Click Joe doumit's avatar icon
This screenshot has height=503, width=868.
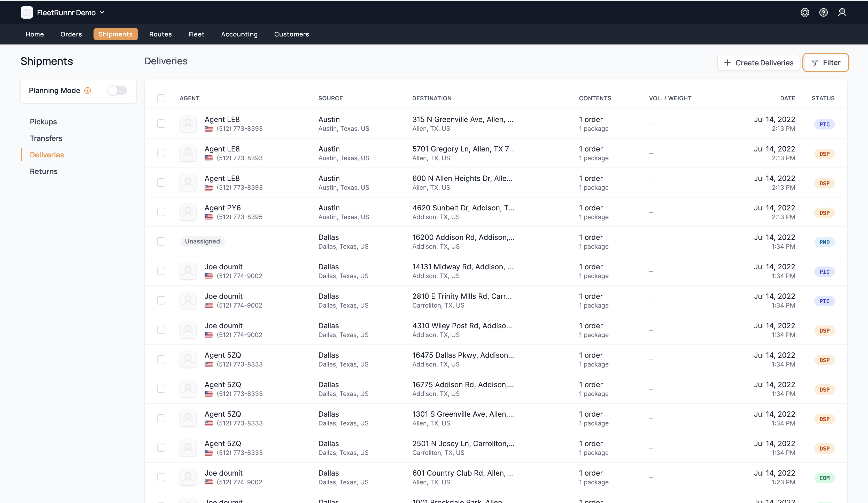pyautogui.click(x=188, y=271)
